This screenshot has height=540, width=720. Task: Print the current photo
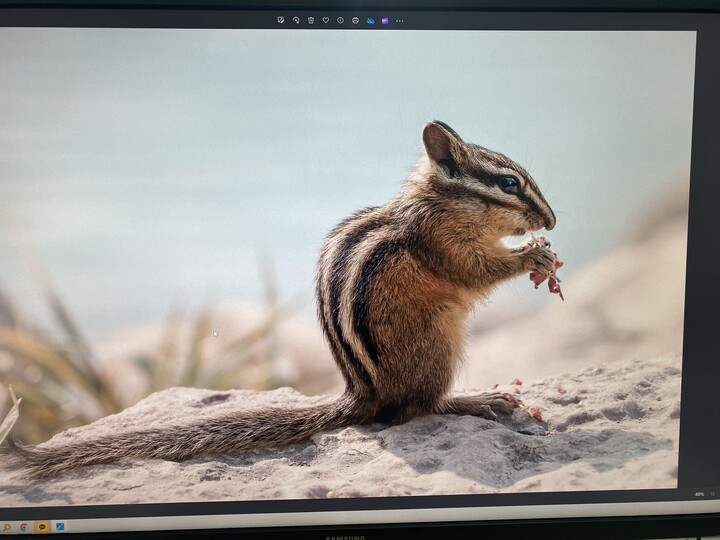355,20
